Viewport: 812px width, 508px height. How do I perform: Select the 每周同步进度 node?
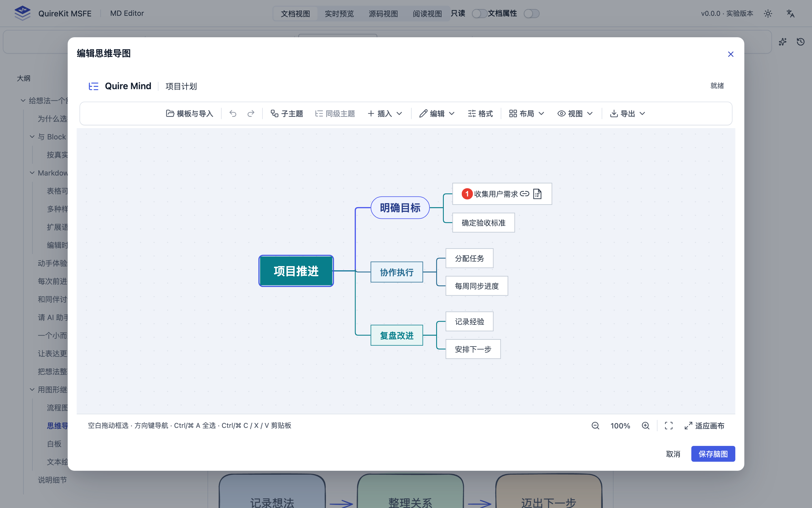coord(477,286)
